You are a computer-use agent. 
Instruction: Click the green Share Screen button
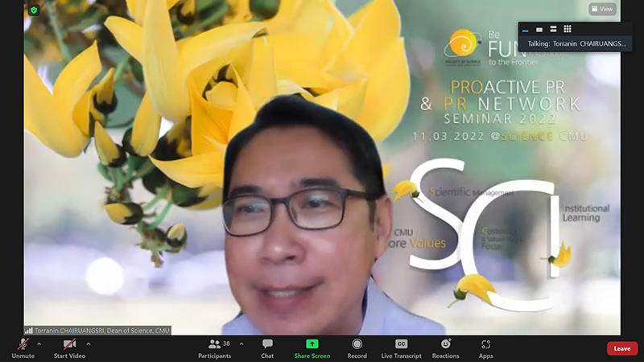(x=312, y=348)
